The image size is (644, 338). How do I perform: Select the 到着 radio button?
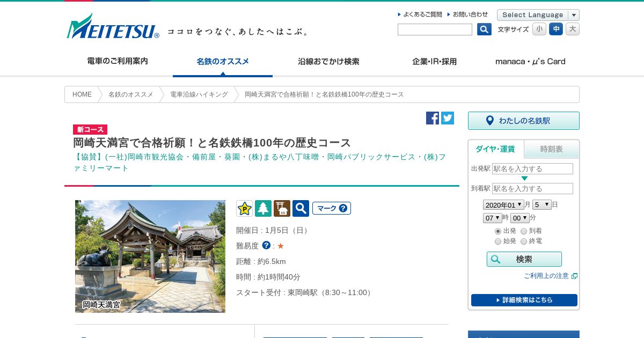pyautogui.click(x=524, y=231)
